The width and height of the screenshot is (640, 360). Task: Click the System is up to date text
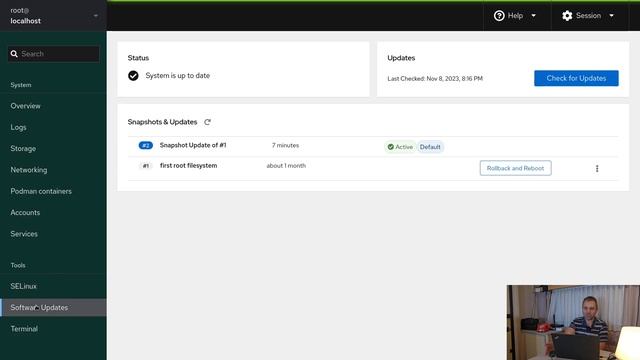coord(178,76)
